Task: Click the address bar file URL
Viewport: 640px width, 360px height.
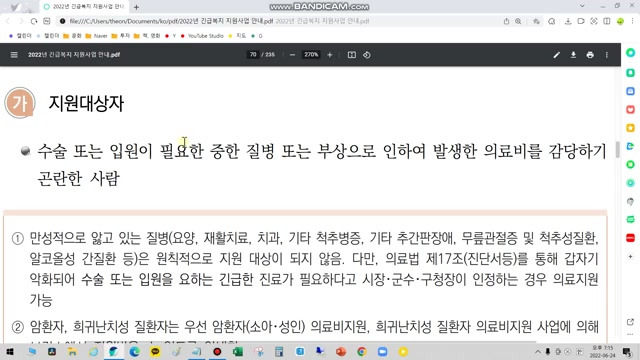Action: [x=171, y=21]
